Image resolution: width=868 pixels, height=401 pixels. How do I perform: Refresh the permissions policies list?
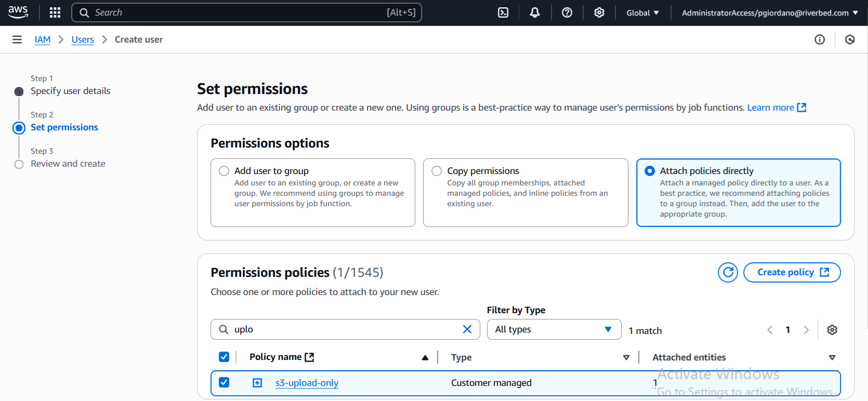(x=728, y=272)
